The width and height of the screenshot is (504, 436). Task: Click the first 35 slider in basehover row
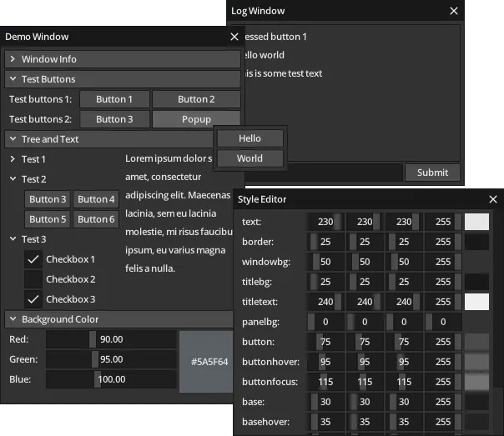click(325, 422)
